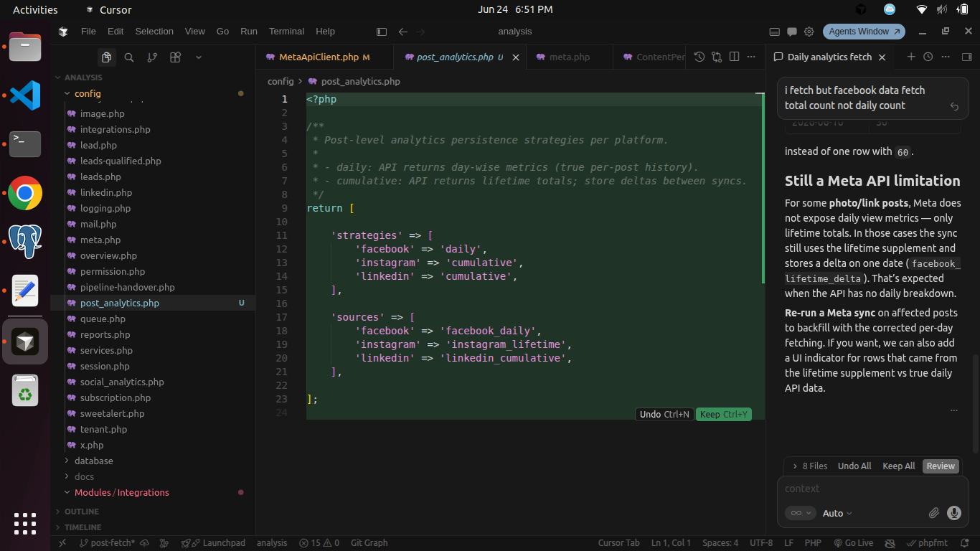Open the Extensions icon in sidebar

(175, 57)
